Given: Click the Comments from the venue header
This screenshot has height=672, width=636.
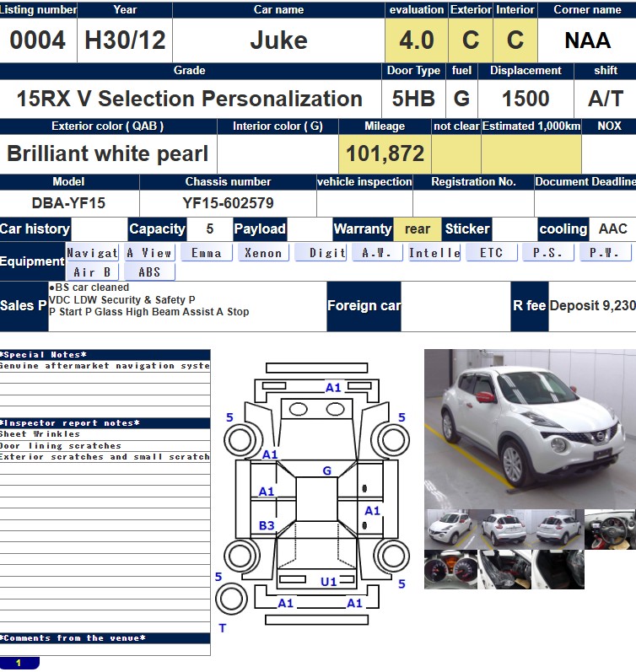Looking at the screenshot, I should pos(105,638).
